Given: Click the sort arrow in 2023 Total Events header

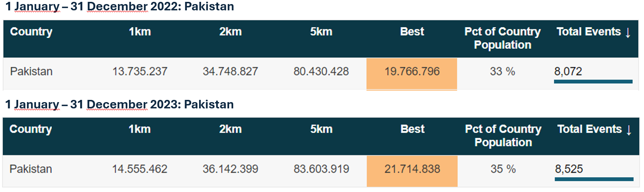Looking at the screenshot, I should [629, 130].
